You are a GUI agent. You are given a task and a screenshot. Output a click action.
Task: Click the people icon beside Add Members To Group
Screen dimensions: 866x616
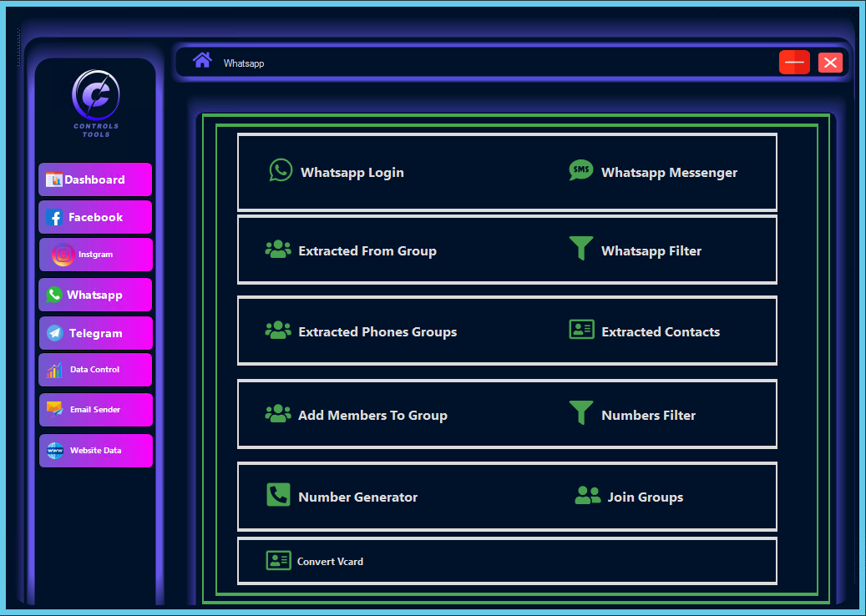(278, 413)
